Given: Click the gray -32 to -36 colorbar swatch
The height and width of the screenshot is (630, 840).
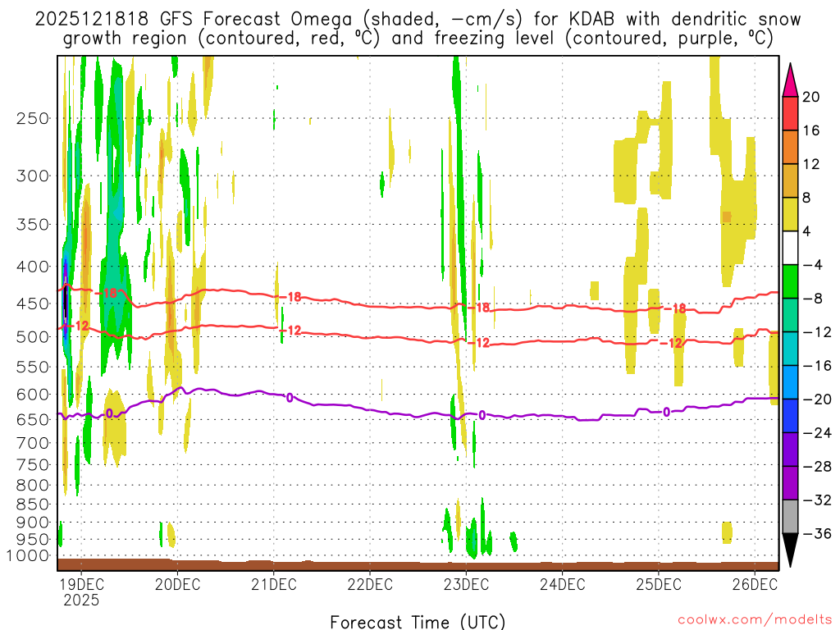Looking at the screenshot, I should [x=790, y=517].
